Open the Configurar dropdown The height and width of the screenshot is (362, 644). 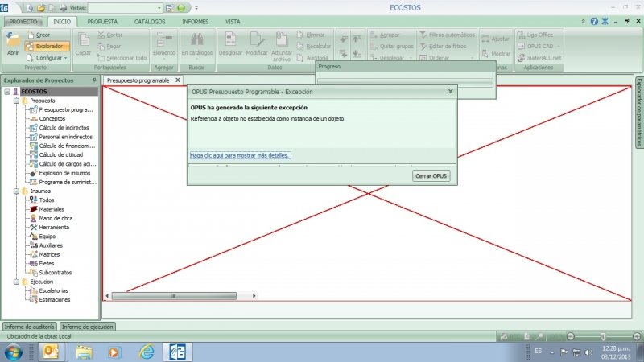click(x=47, y=58)
